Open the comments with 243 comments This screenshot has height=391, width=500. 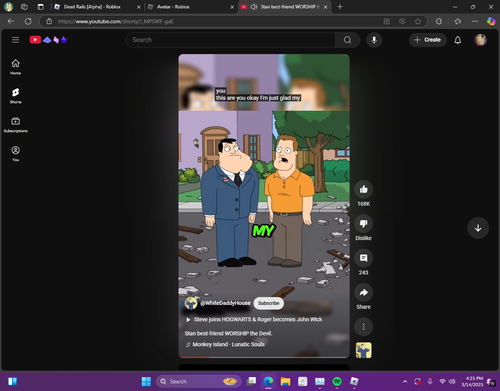click(x=363, y=258)
